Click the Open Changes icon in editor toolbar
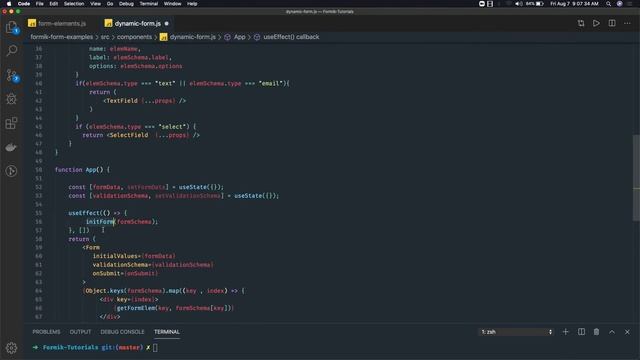This screenshot has height=360, width=640. (x=581, y=23)
